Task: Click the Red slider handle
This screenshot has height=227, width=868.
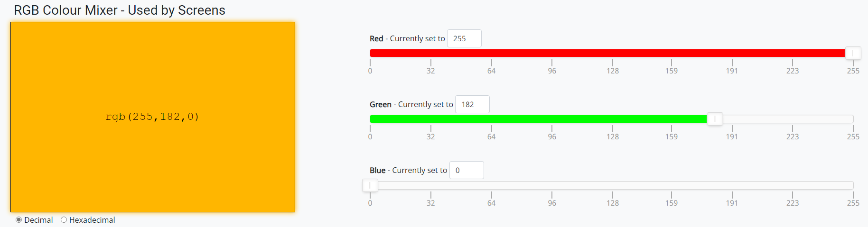Action: pyautogui.click(x=853, y=53)
